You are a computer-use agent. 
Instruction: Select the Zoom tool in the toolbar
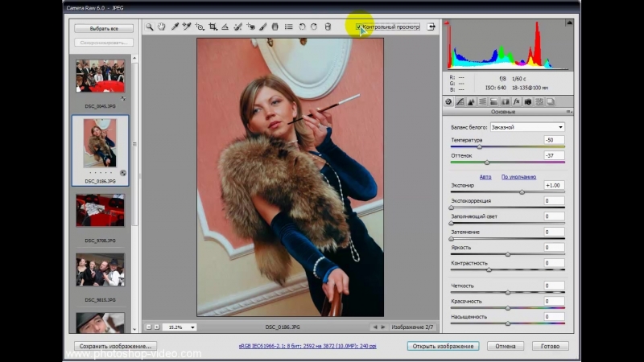coord(150,27)
